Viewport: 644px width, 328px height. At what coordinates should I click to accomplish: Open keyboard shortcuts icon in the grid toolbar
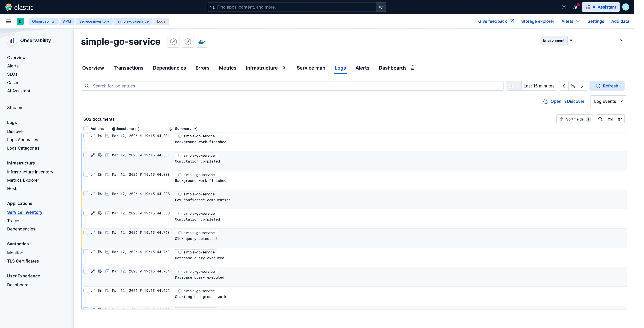coord(610,119)
